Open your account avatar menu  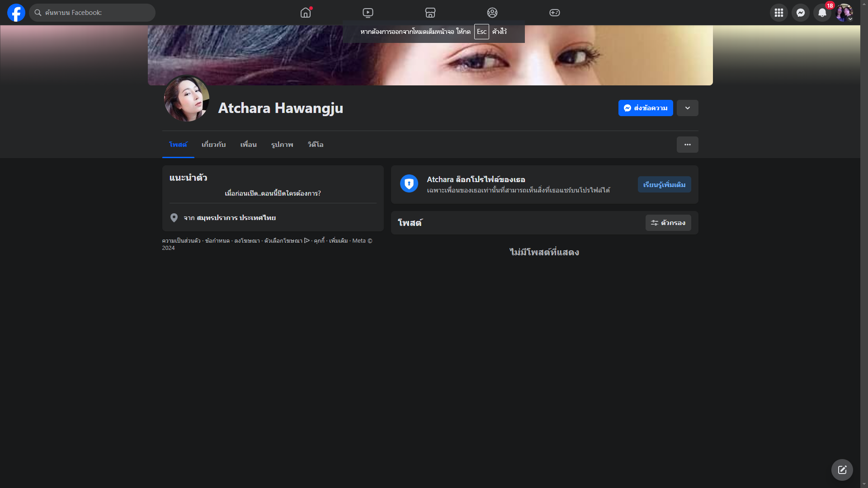click(844, 13)
